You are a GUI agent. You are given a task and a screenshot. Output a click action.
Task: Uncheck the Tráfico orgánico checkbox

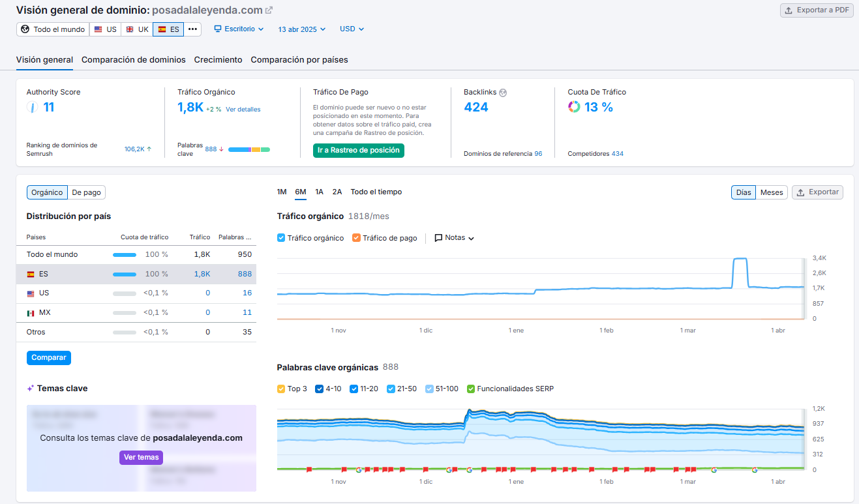(281, 238)
